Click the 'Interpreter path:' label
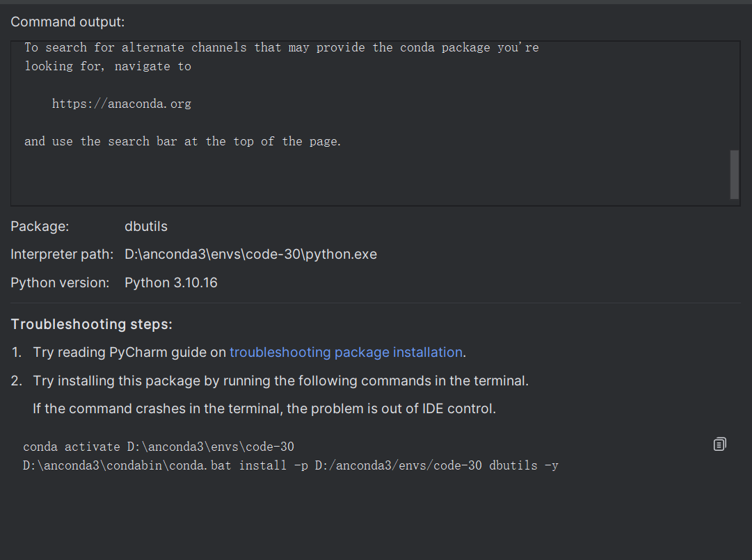 62,255
